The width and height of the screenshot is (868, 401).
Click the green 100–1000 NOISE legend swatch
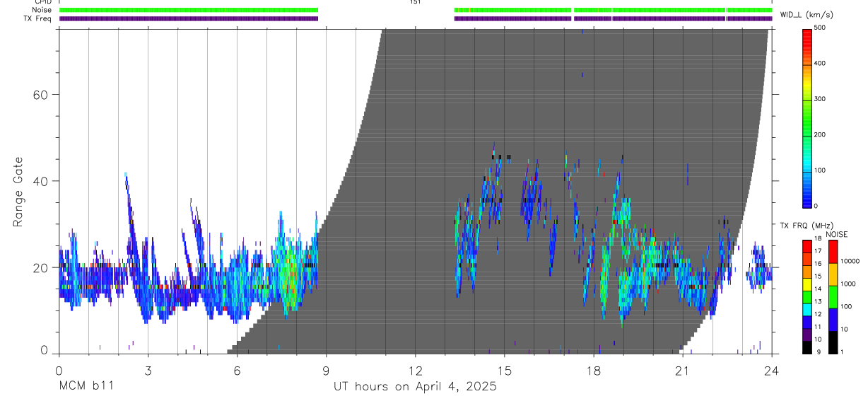coord(833,296)
